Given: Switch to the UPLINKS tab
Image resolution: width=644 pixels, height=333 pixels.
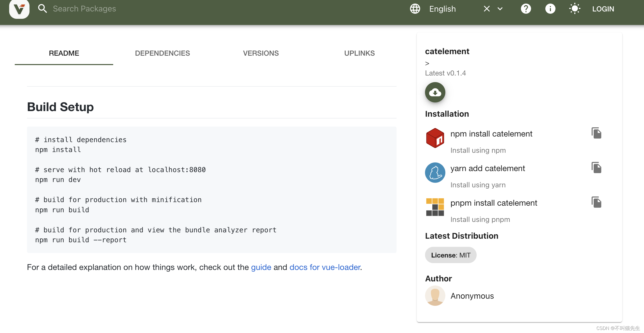Looking at the screenshot, I should click(359, 53).
